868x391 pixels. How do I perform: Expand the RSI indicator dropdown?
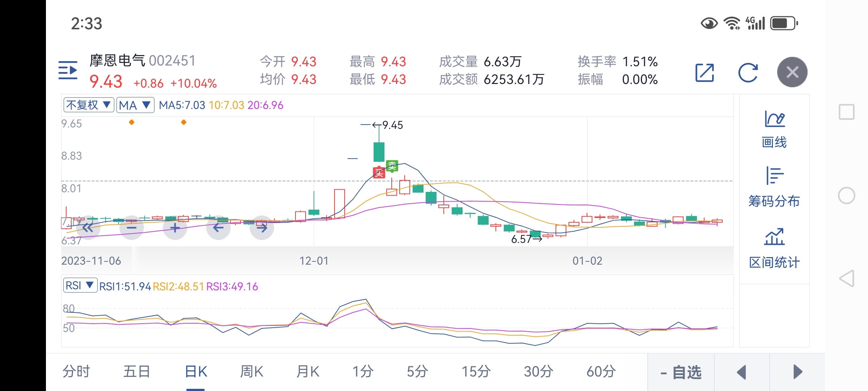tap(80, 285)
